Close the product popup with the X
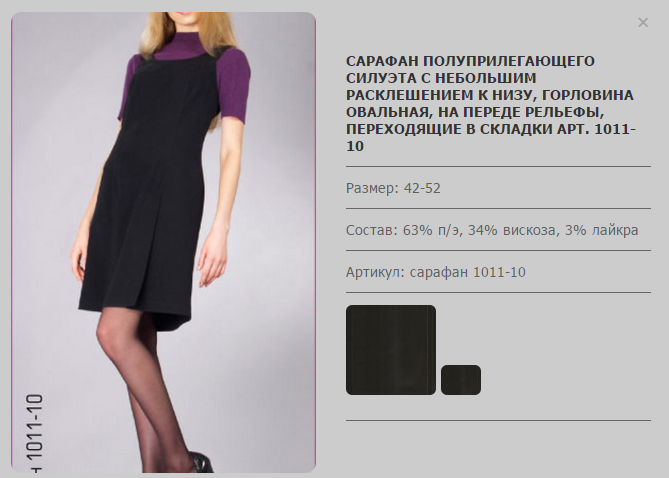Image resolution: width=669 pixels, height=478 pixels. 643,23
